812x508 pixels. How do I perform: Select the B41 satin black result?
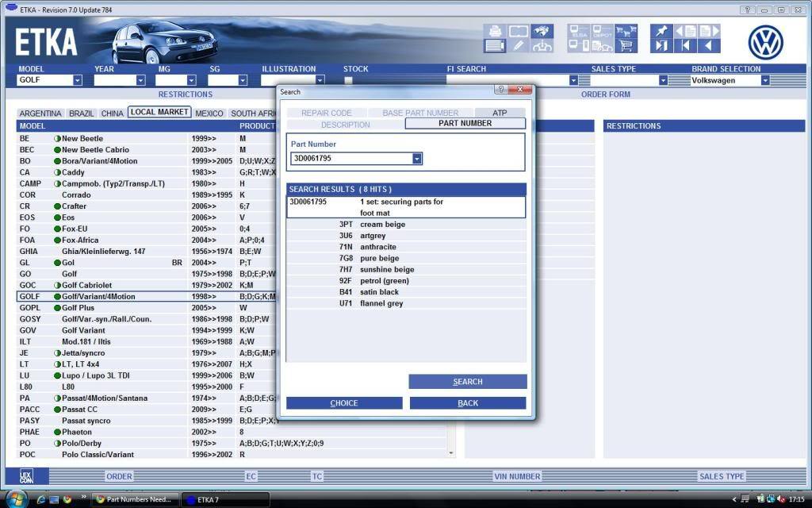pos(406,292)
